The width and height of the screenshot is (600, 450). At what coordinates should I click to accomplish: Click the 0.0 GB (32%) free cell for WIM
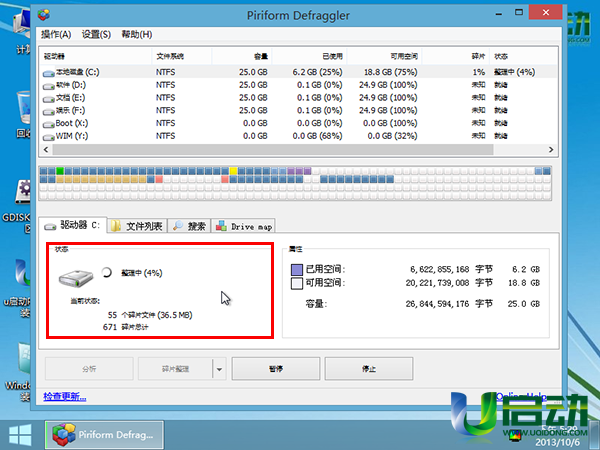pyautogui.click(x=392, y=136)
